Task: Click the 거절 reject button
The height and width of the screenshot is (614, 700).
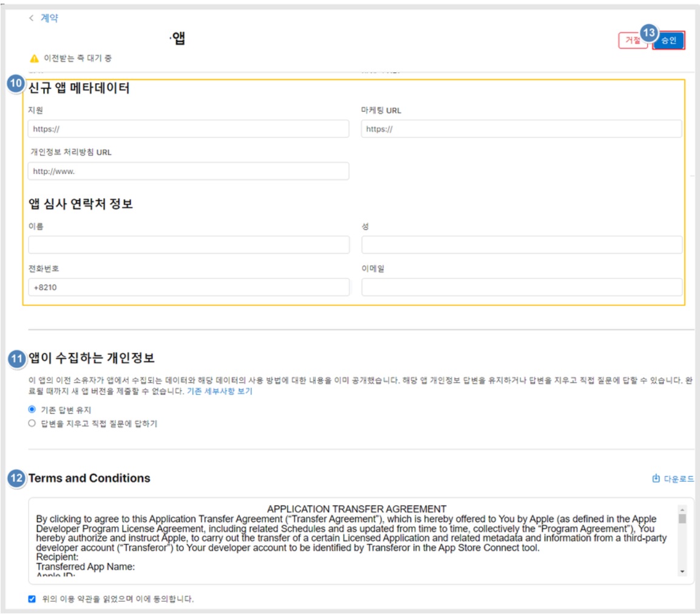Action: click(632, 41)
